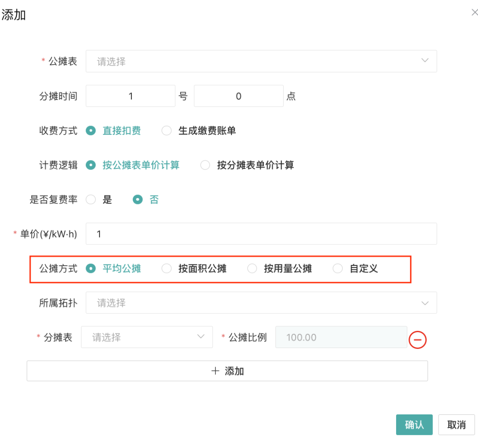
Task: Close the 添加 dialog with the X icon
Action: coord(474,12)
